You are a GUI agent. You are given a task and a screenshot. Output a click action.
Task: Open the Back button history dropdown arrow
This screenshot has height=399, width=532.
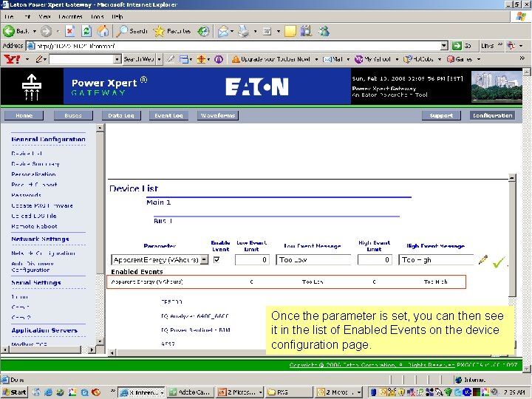[x=35, y=32]
